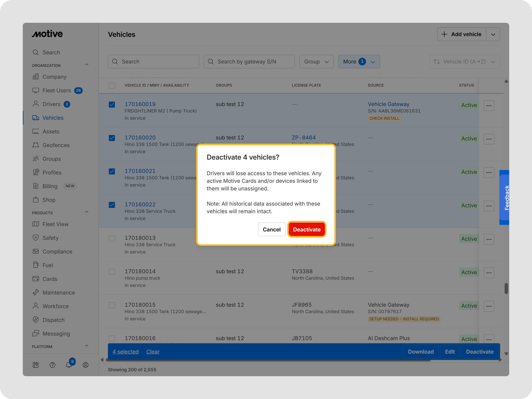
Task: Uncheck vehicle 170160019 checkbox
Action: pos(112,104)
